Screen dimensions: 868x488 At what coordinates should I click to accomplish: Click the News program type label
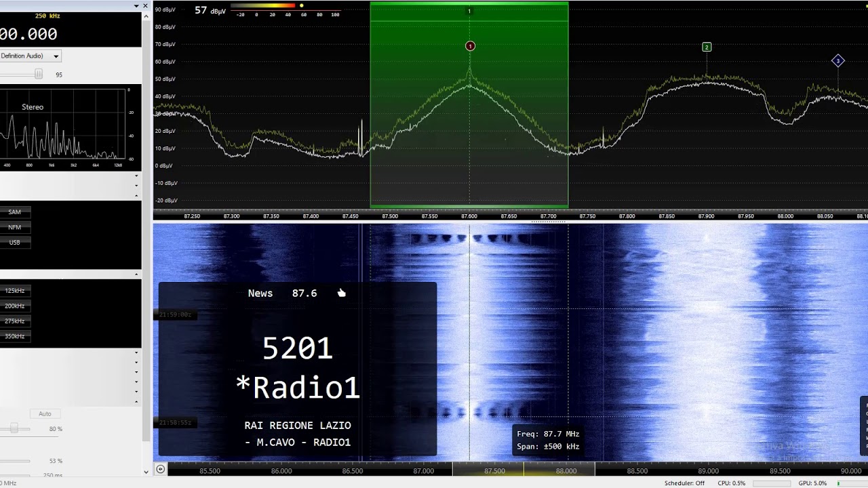pos(260,293)
